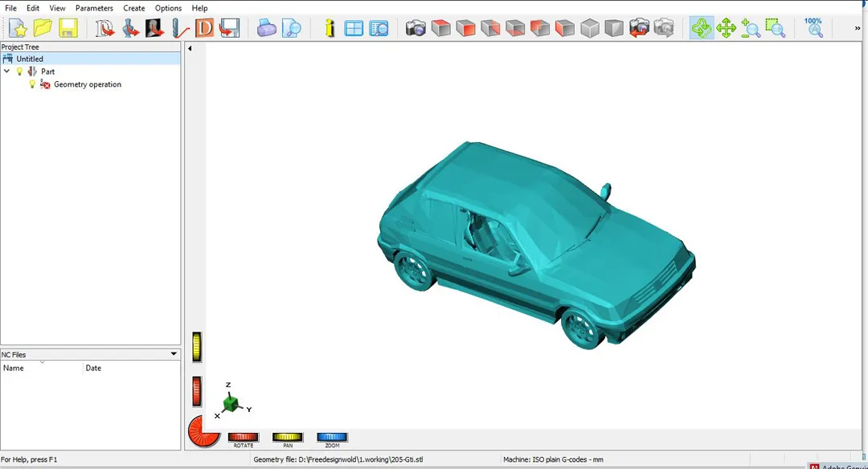868x469 pixels.
Task: Select the bottom view cube icon
Action: (x=515, y=27)
